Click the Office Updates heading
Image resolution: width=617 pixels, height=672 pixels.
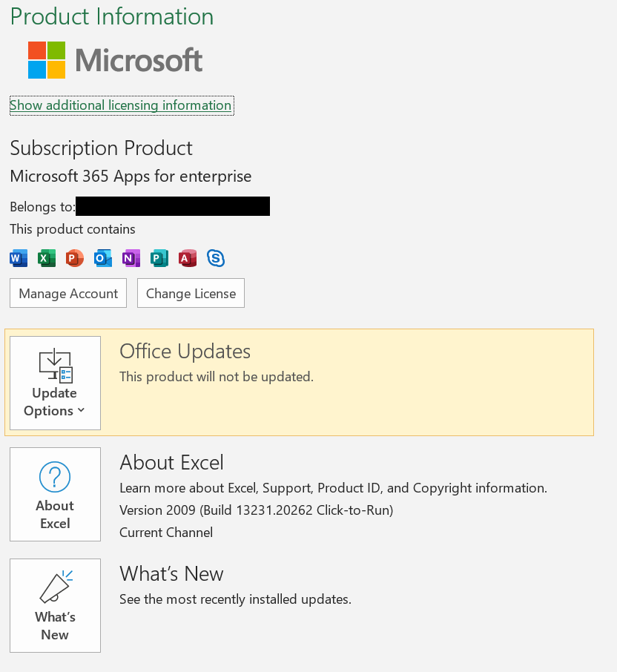185,352
